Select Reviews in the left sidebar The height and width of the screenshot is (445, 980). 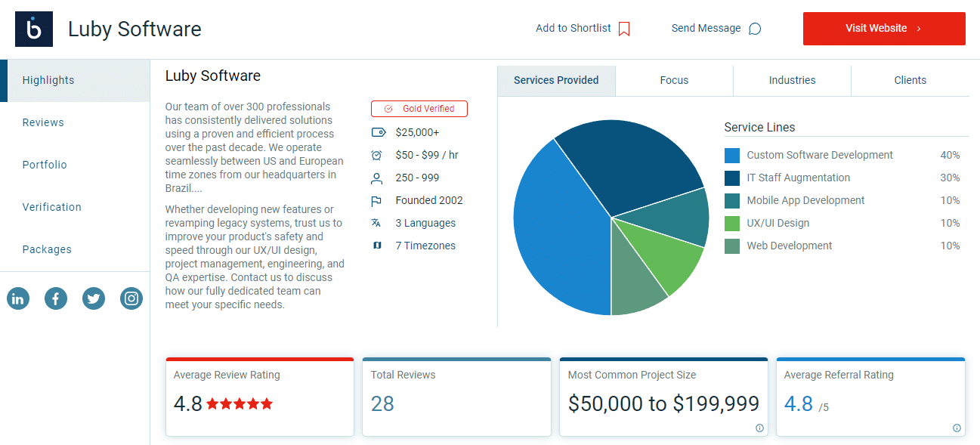(x=43, y=122)
